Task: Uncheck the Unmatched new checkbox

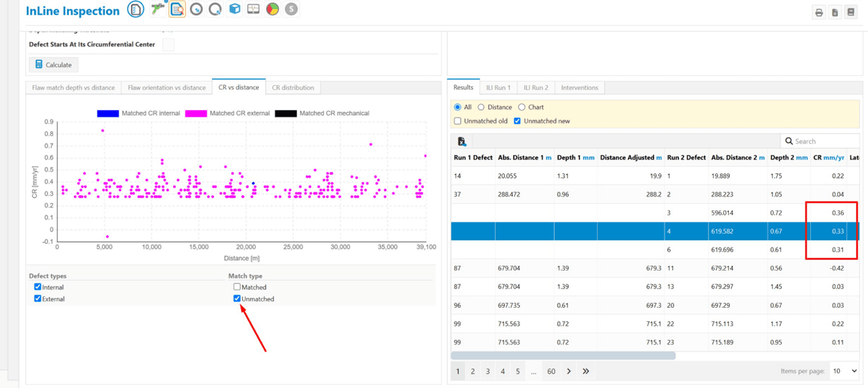Action: pos(517,121)
